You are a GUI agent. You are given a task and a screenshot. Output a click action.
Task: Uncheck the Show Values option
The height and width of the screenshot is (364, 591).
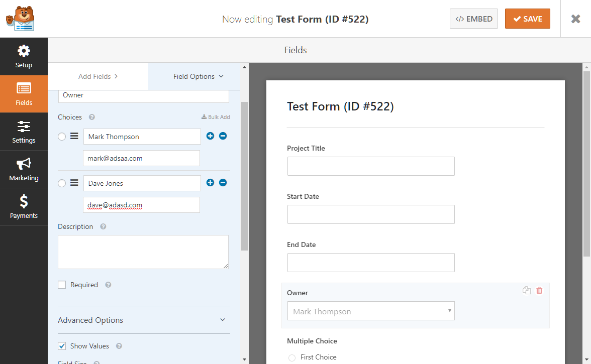tap(62, 345)
